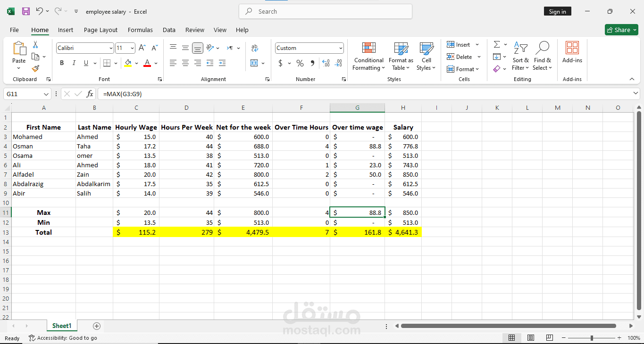Click Increase Decimal icon

click(x=326, y=63)
